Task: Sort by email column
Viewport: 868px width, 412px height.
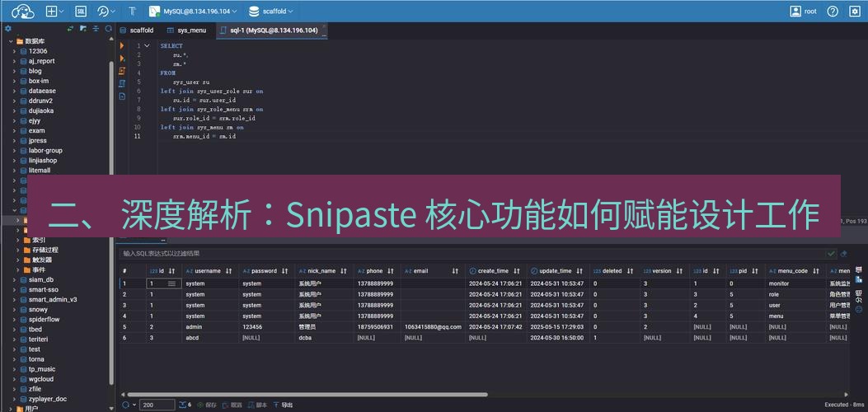Action: tap(455, 271)
